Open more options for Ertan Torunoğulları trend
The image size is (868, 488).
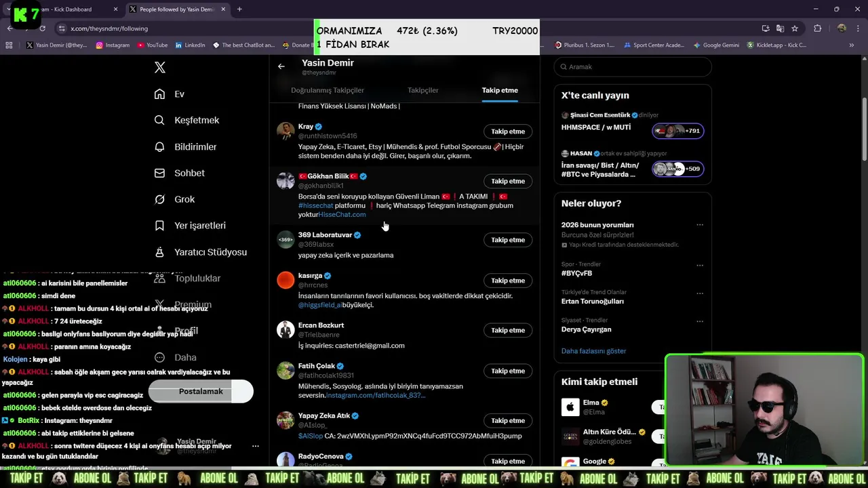pos(700,293)
